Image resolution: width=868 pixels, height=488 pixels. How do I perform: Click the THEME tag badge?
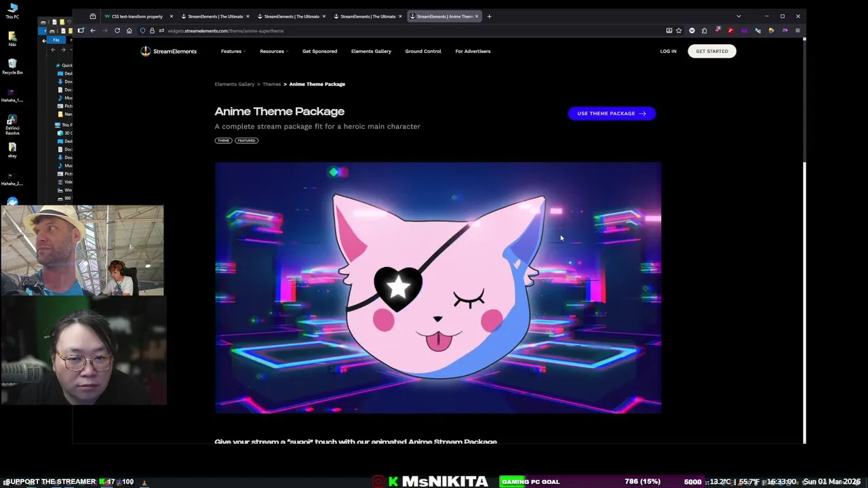[x=223, y=140]
